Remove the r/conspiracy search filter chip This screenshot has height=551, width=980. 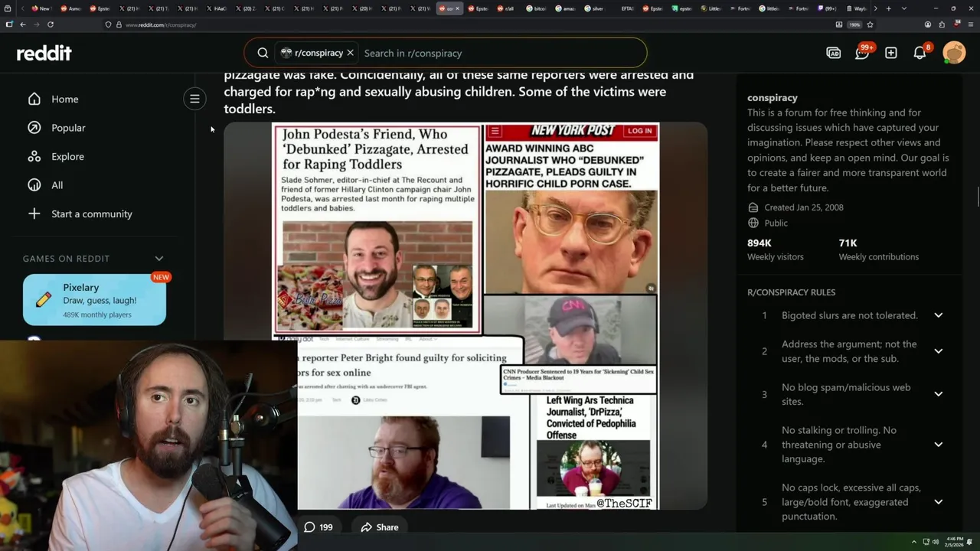click(350, 53)
